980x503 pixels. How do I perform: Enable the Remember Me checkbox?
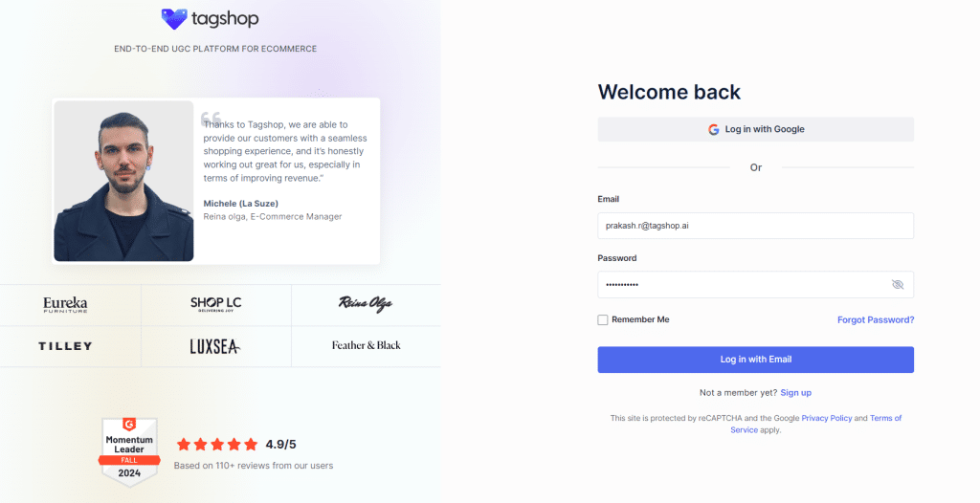pyautogui.click(x=603, y=319)
